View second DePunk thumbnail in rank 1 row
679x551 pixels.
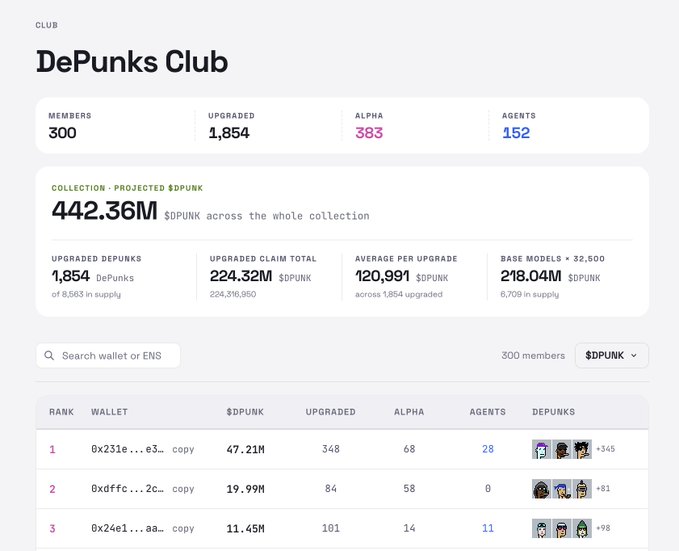[562, 449]
